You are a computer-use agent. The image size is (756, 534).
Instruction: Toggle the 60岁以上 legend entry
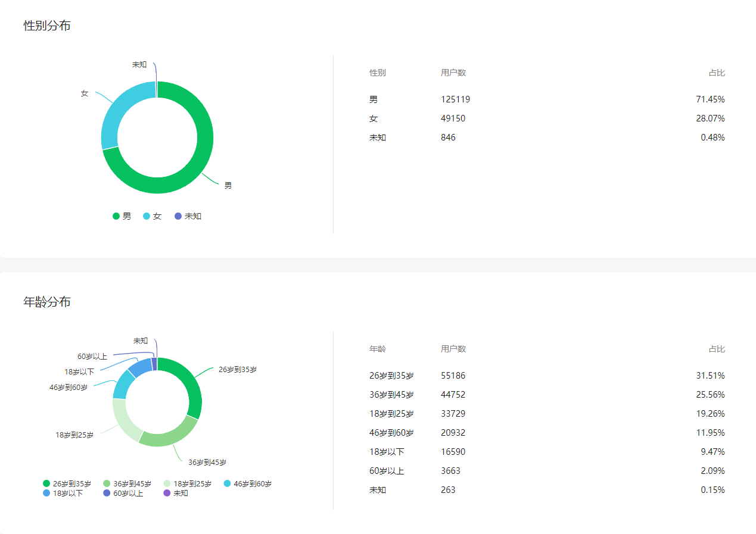click(x=123, y=493)
